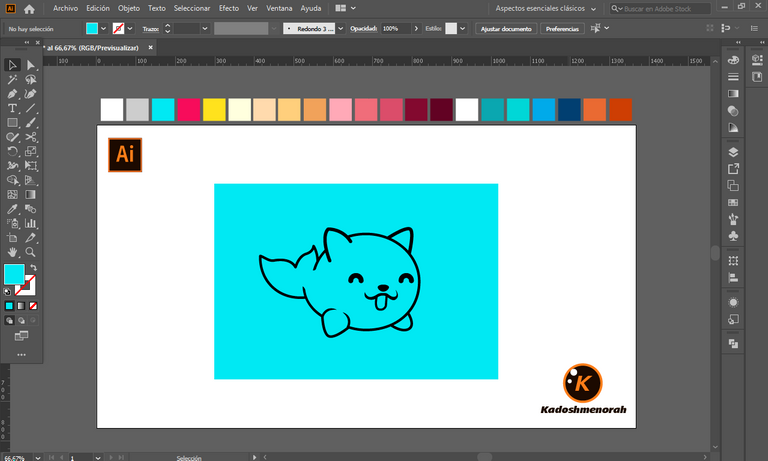Expand the Redondo brush definition dropdown
This screenshot has width=768, height=461.
coord(340,28)
